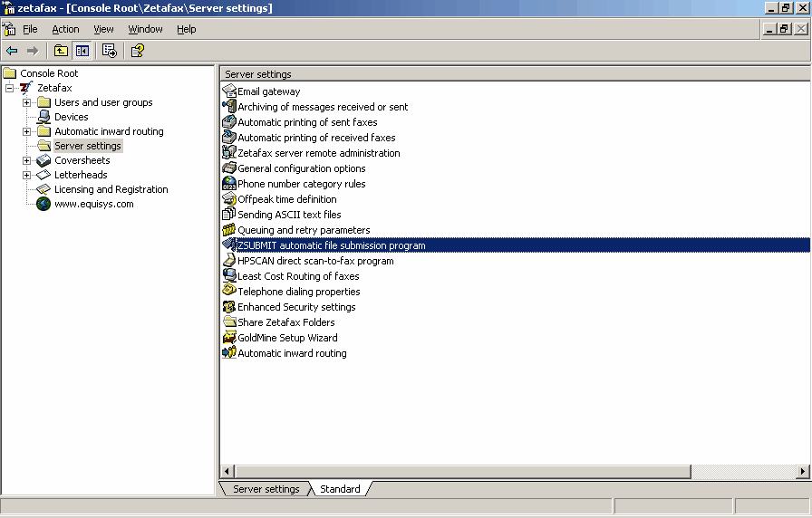The height and width of the screenshot is (518, 812).
Task: Click the horizontal scrollbar right arrow
Action: click(802, 472)
